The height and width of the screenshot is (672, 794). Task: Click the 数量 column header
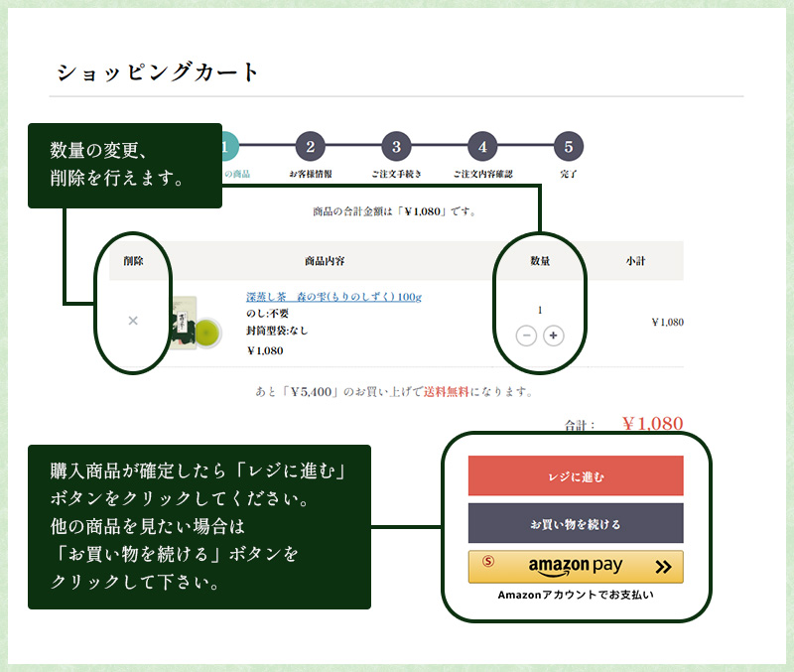542,258
